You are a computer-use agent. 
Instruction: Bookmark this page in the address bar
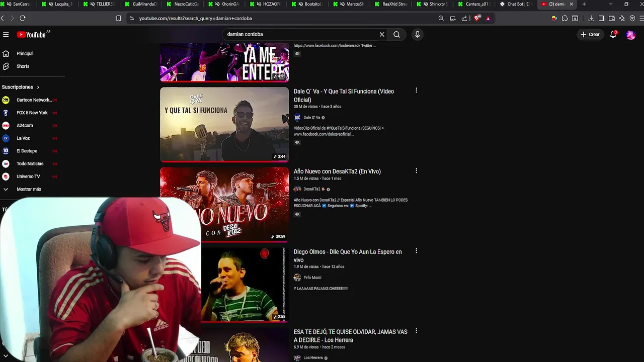(x=119, y=18)
